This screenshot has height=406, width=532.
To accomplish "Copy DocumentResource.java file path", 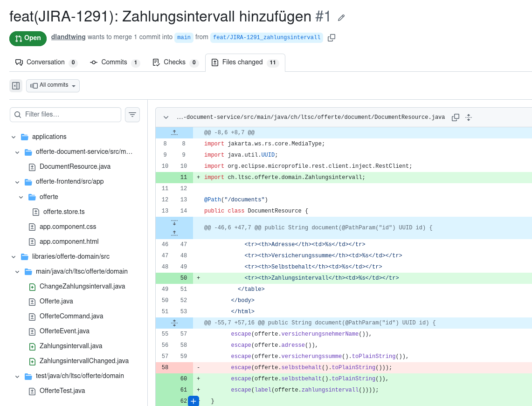I will point(456,117).
